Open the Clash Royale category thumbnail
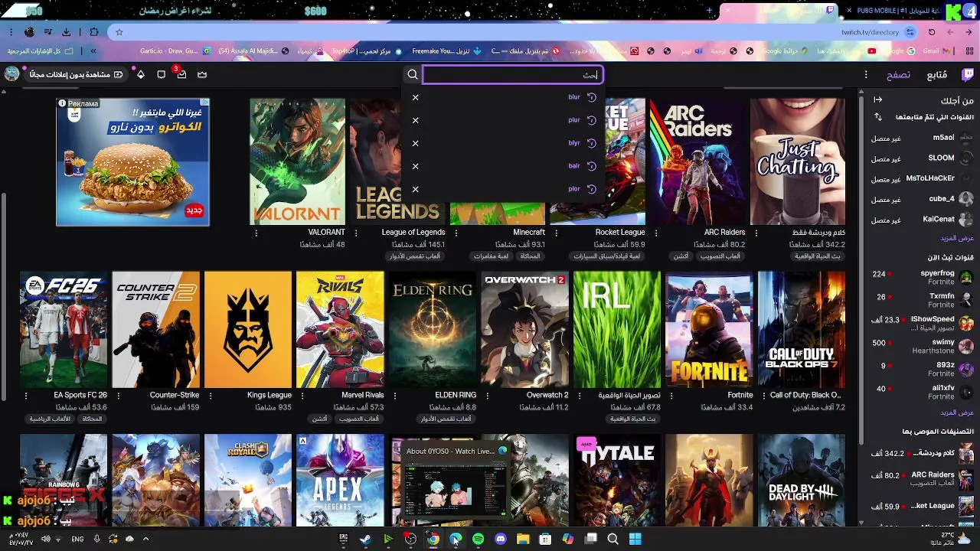This screenshot has height=551, width=980. [248, 480]
